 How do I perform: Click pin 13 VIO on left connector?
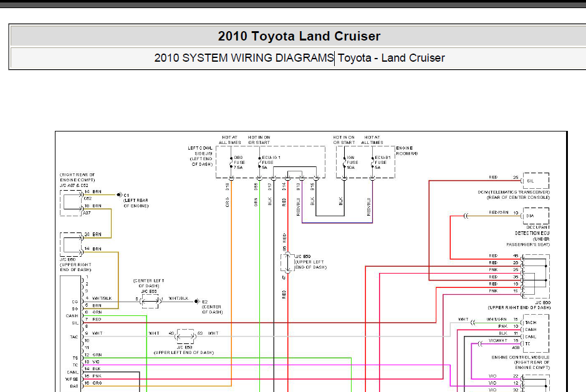click(92, 361)
